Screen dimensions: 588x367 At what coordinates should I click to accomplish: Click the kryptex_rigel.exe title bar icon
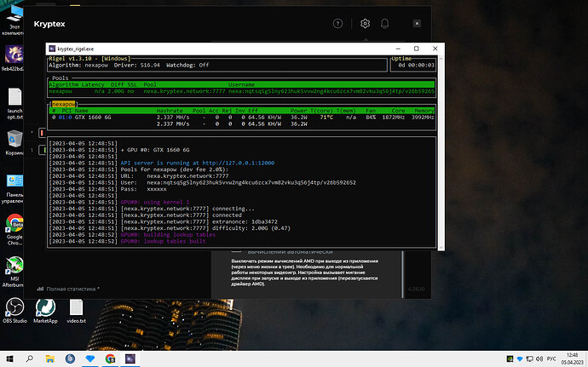click(x=52, y=49)
